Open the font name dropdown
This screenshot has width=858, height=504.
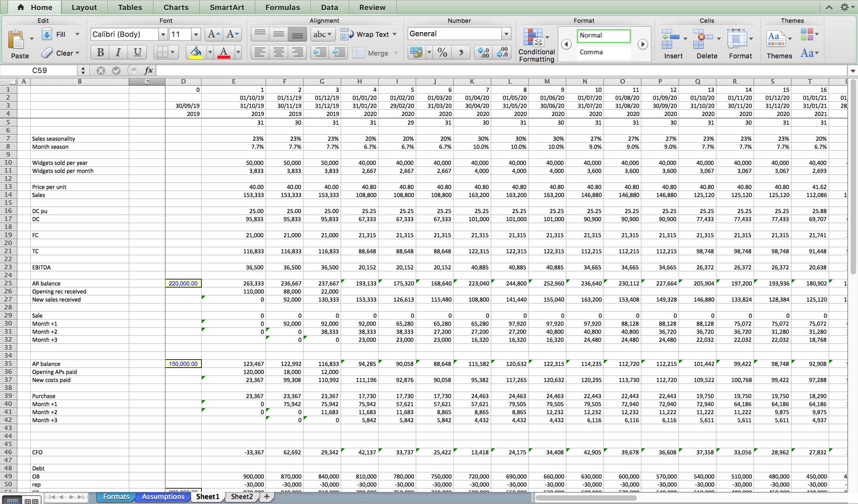coord(163,34)
